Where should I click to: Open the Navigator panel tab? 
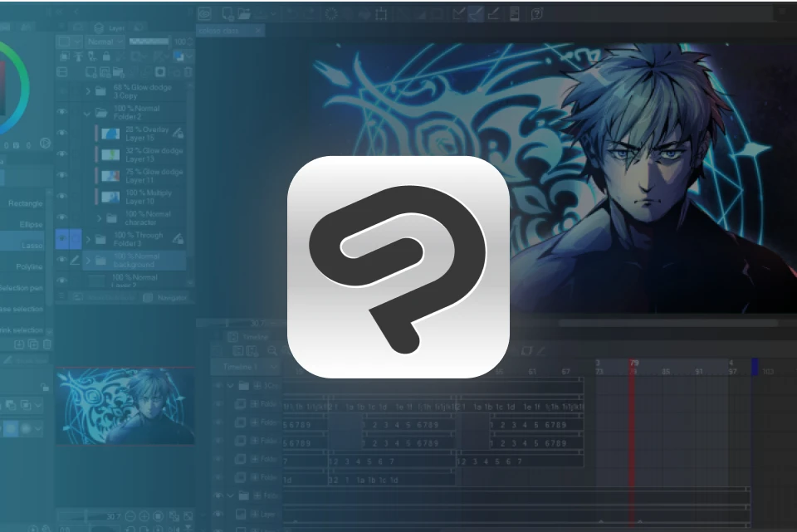(166, 298)
